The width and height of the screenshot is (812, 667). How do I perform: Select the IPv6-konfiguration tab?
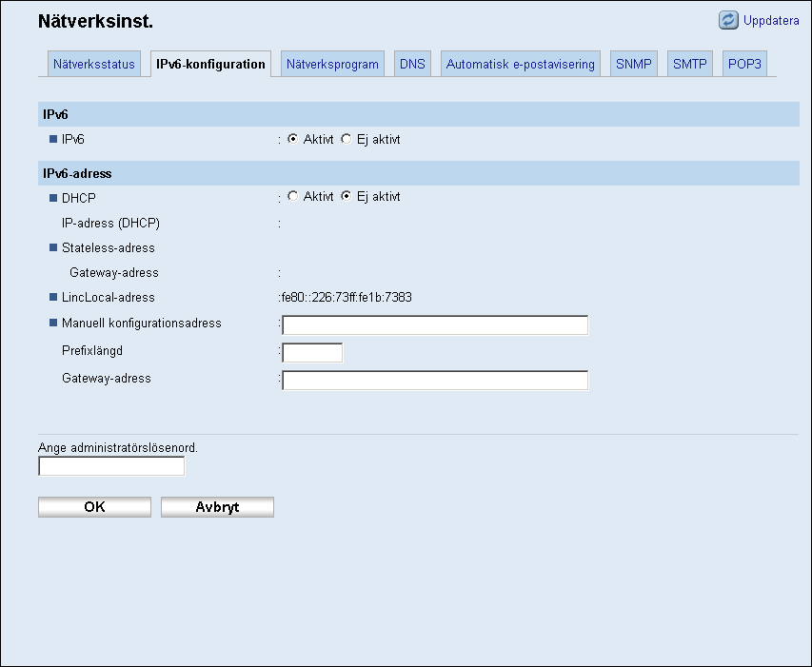click(210, 64)
